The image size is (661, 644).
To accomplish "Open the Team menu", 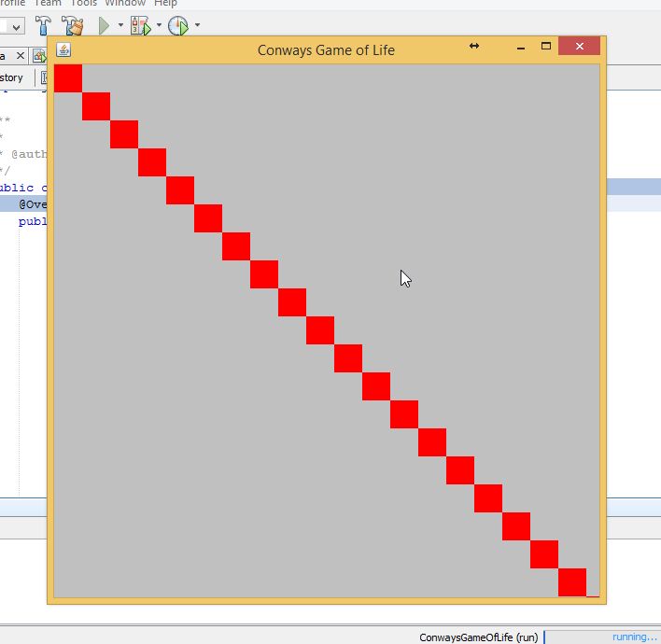I will click(48, 4).
